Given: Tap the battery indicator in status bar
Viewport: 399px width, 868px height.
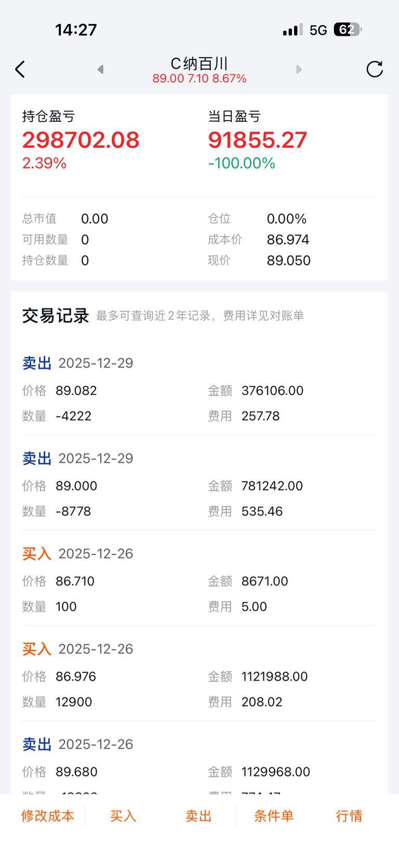Looking at the screenshot, I should pos(347,30).
